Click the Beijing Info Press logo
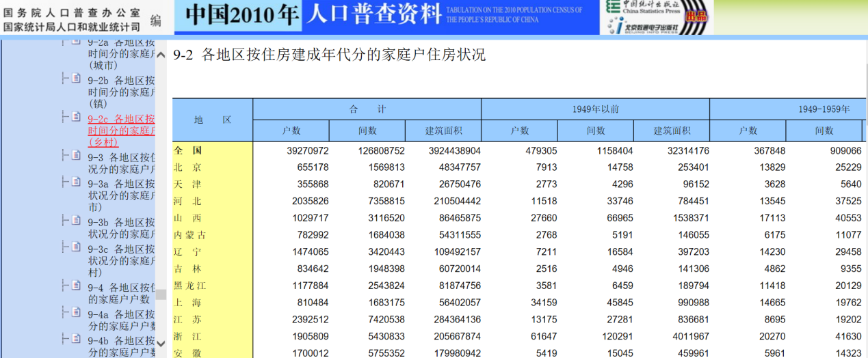Screen dimensions: 868x358 (642, 26)
